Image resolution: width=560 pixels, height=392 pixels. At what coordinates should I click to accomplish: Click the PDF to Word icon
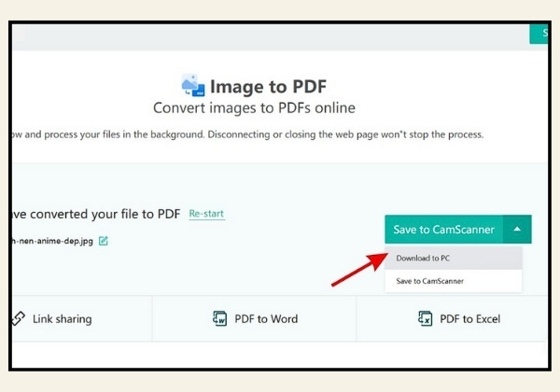click(219, 318)
